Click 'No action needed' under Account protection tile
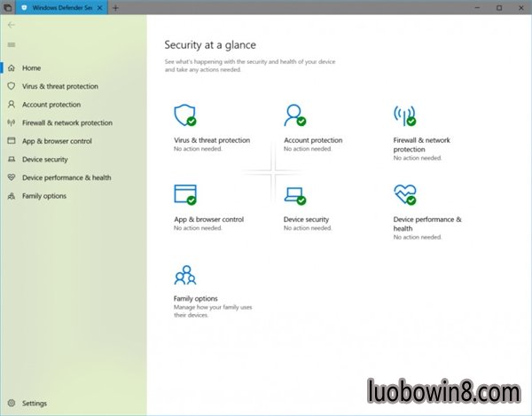Image resolution: width=532 pixels, height=416 pixels. pos(308,149)
